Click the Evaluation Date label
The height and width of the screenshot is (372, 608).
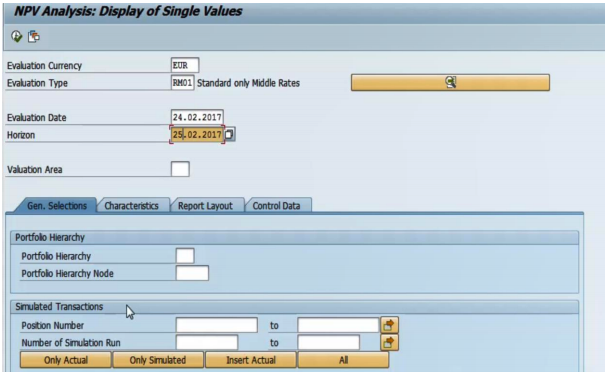36,118
